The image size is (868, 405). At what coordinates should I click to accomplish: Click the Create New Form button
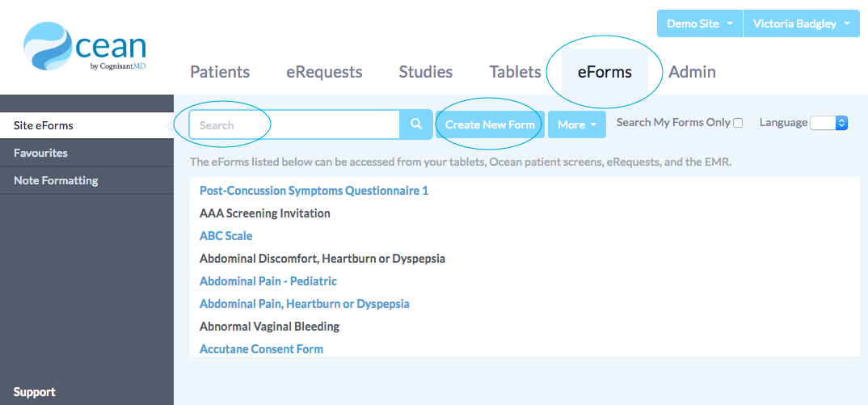pos(490,124)
